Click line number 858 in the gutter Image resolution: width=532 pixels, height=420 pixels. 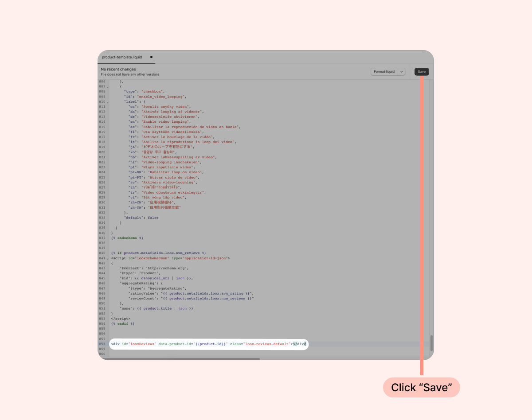click(102, 344)
